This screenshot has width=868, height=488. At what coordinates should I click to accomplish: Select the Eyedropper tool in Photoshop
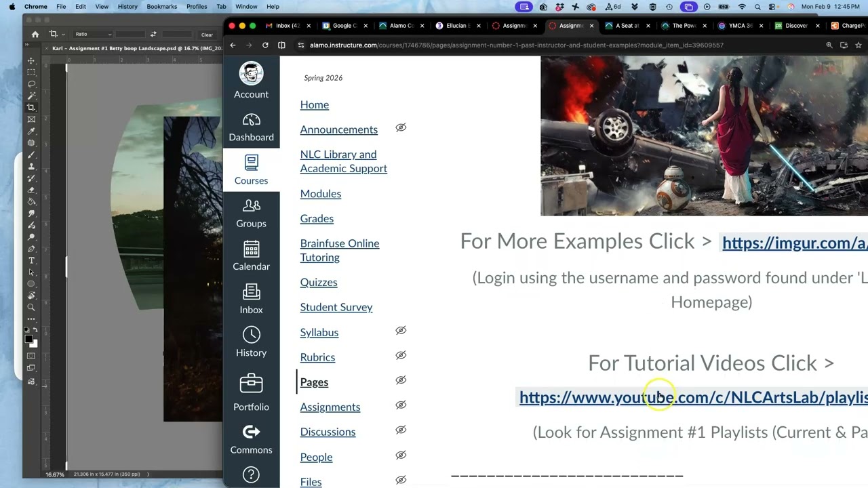(x=31, y=130)
